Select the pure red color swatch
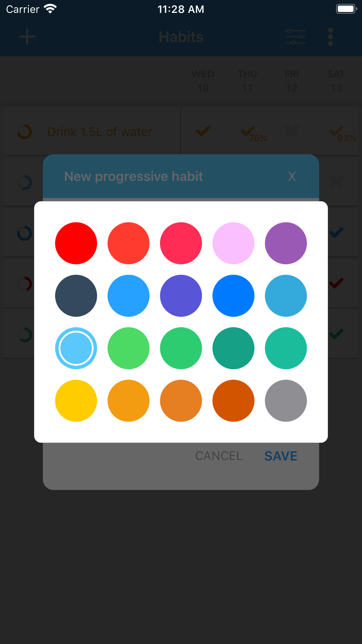362x644 pixels. coord(76,243)
